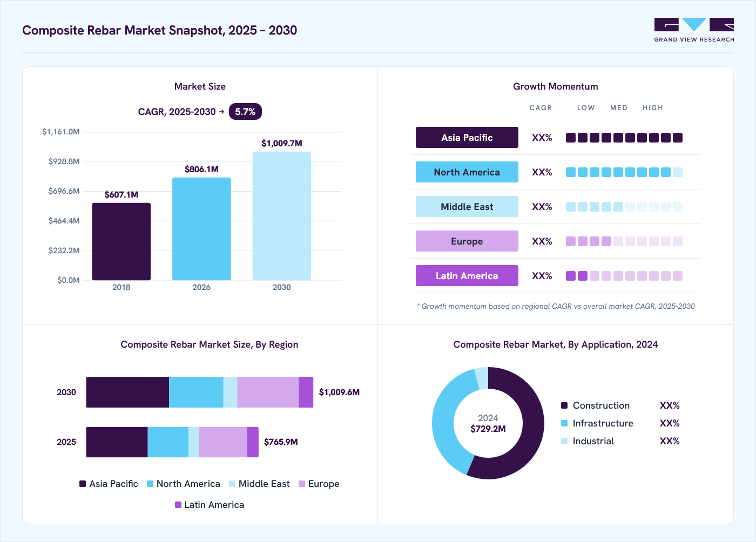756x542 pixels.
Task: Click the Industrial slice of the donut chart
Action: click(x=482, y=378)
